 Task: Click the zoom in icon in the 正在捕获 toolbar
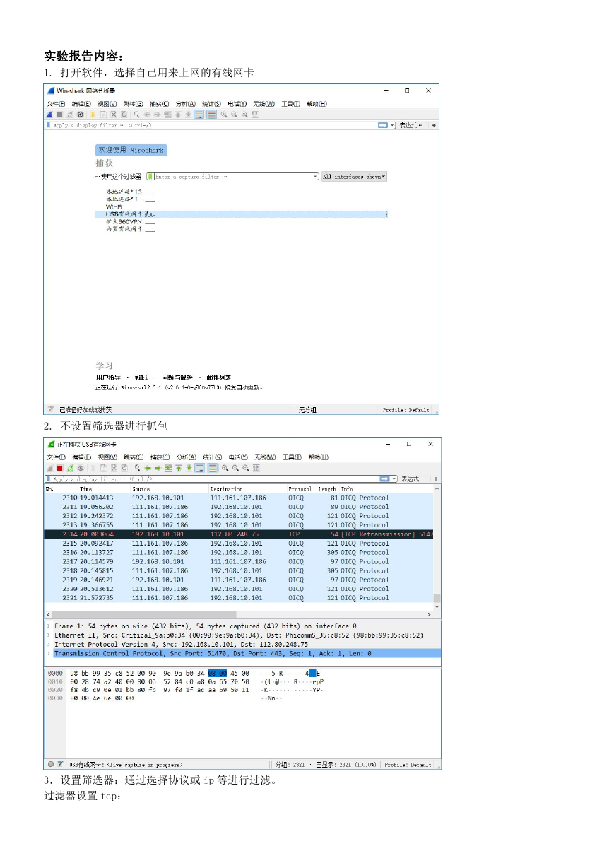[x=225, y=468]
